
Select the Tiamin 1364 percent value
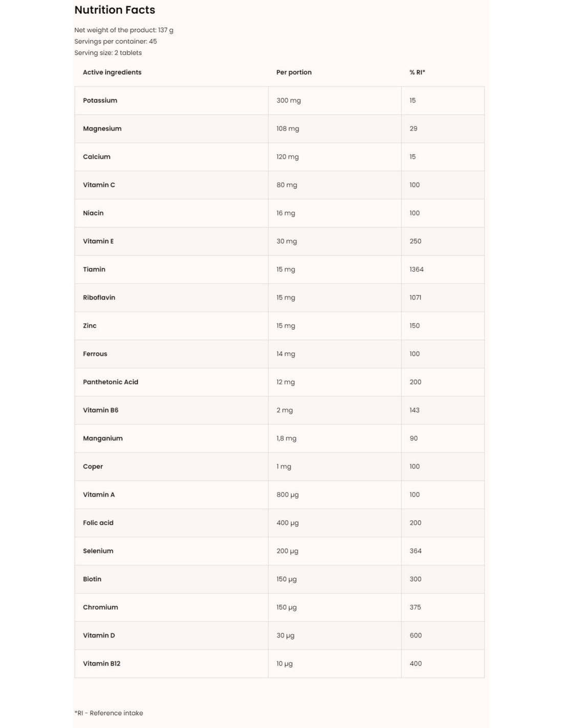pos(416,269)
